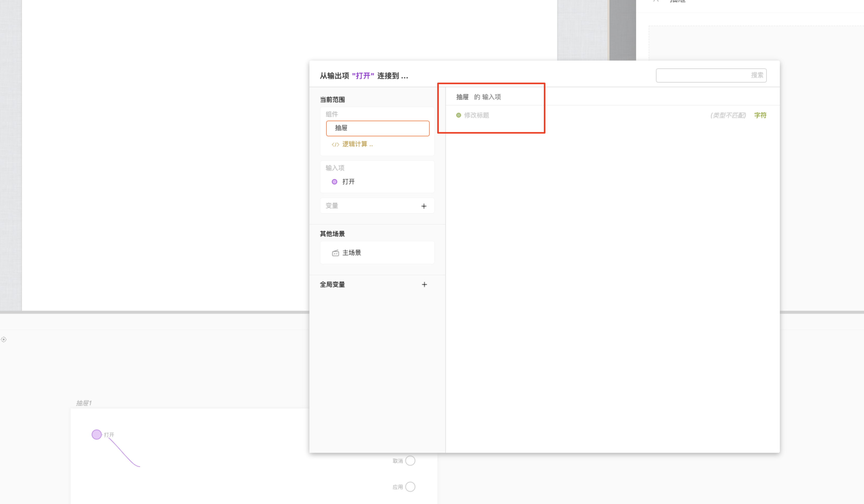Click the 类型不匹配 warning text
The width and height of the screenshot is (864, 504).
[728, 115]
